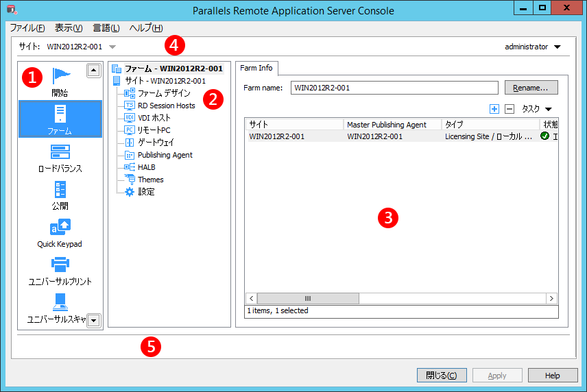The image size is (587, 392).
Task: Click the VDI ホスト icon
Action: pyautogui.click(x=130, y=118)
